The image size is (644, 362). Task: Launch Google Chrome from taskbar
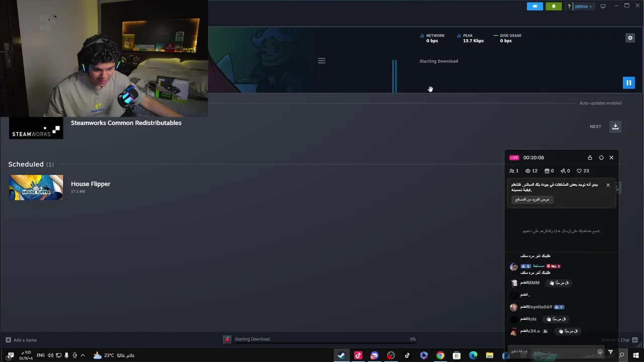[440, 355]
